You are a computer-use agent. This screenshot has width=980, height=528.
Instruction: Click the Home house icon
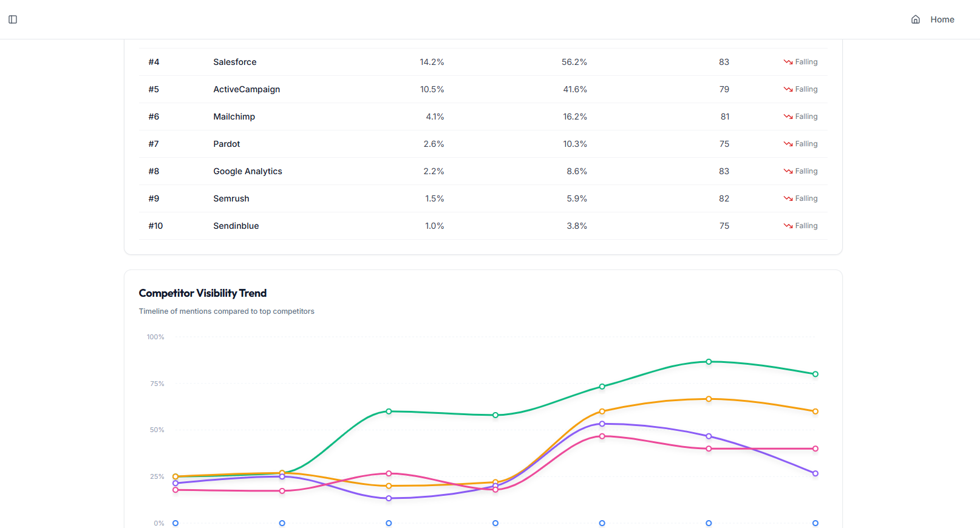point(916,19)
